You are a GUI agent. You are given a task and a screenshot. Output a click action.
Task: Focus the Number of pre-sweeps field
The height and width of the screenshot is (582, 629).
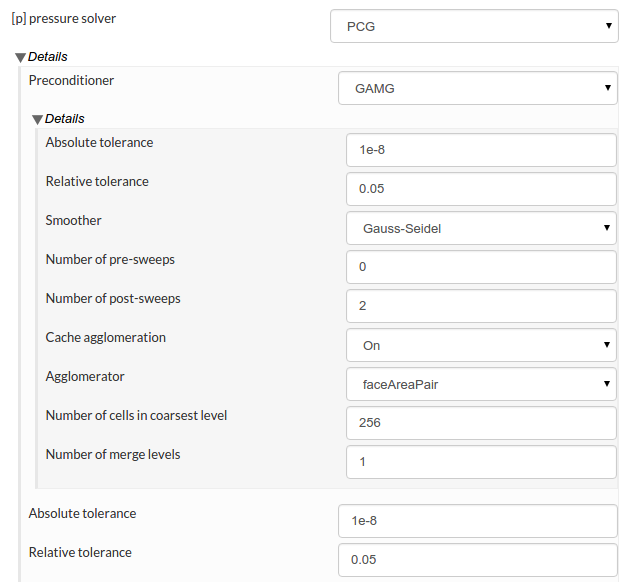pyautogui.click(x=481, y=267)
